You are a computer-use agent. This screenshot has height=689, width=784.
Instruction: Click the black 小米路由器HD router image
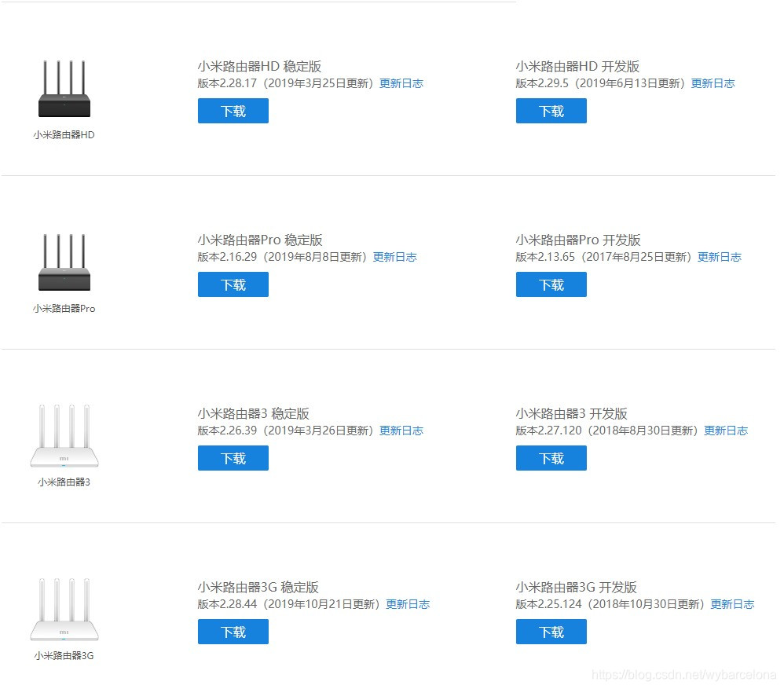point(64,89)
